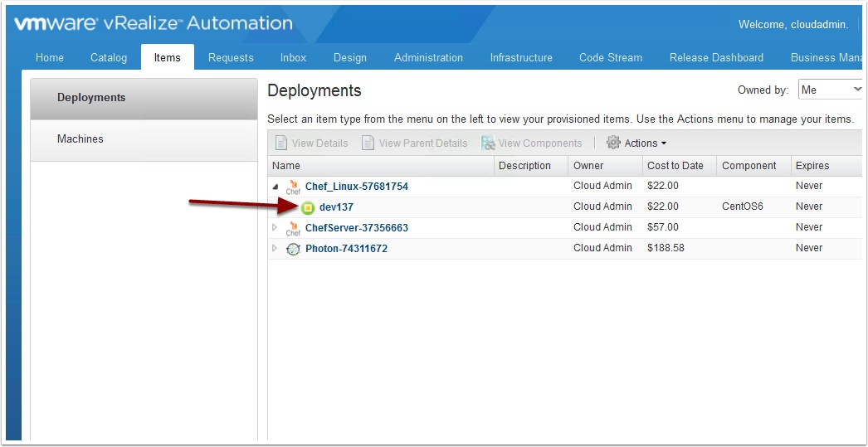The width and height of the screenshot is (868, 447).
Task: Select the Items tab
Action: click(x=167, y=57)
